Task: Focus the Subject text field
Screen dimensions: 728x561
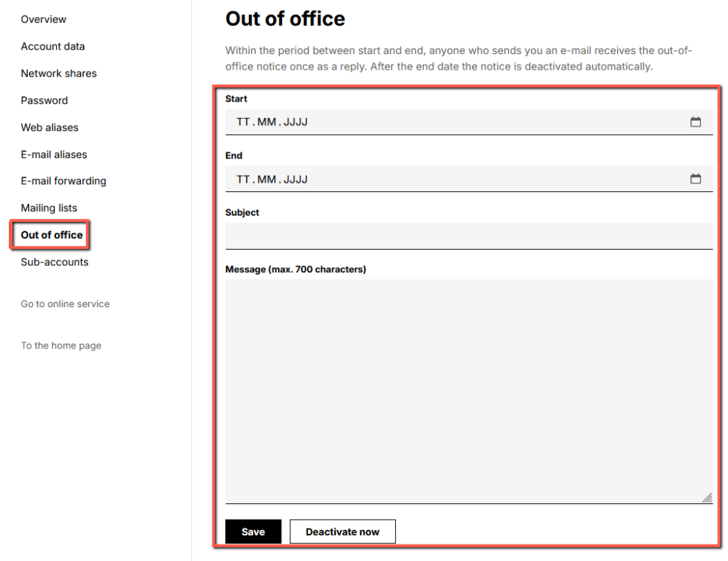Action: click(469, 236)
